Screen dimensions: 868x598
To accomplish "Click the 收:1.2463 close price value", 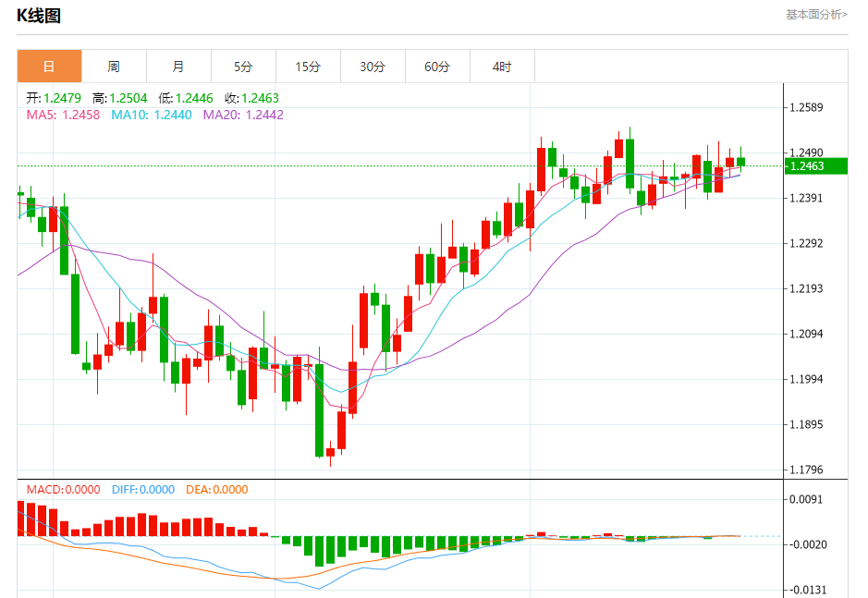I will click(x=251, y=98).
